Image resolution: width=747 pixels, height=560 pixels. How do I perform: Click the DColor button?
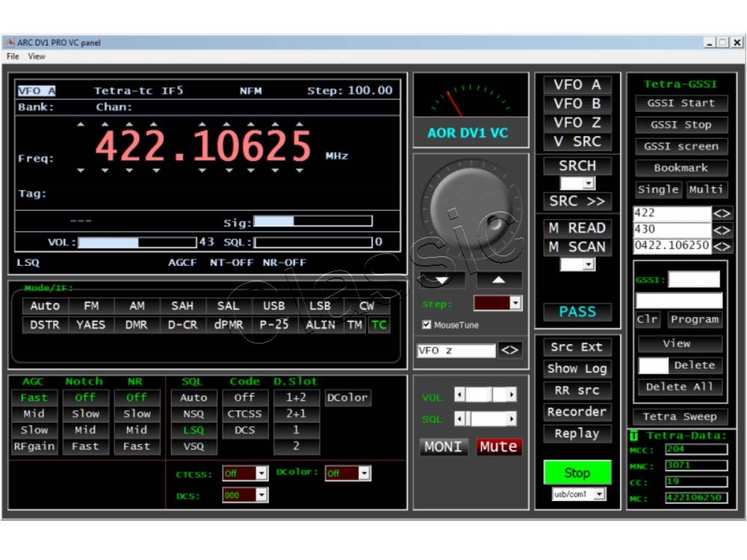[347, 398]
